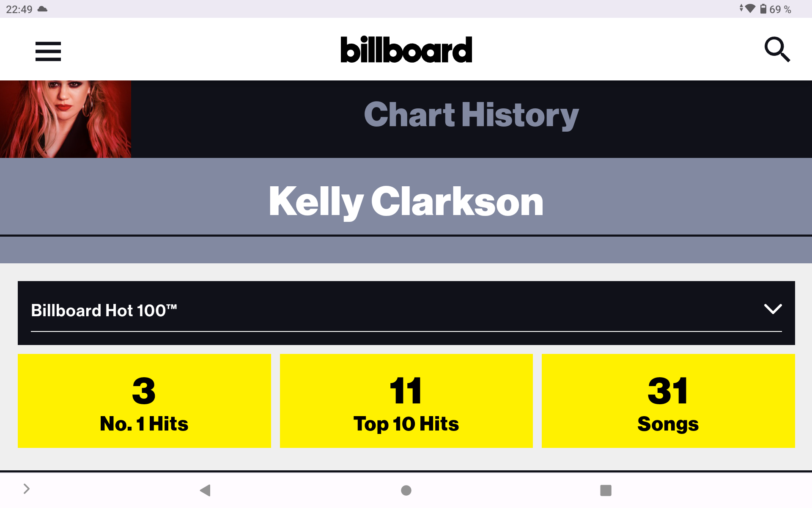This screenshot has height=508, width=812.
Task: Tap the Wi-Fi status icon
Action: [750, 8]
